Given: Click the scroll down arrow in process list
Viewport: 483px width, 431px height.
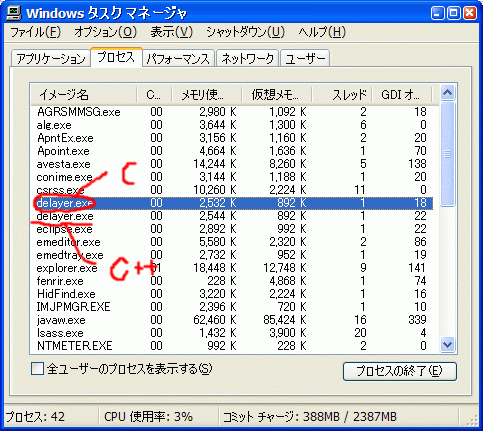Looking at the screenshot, I should (447, 345).
